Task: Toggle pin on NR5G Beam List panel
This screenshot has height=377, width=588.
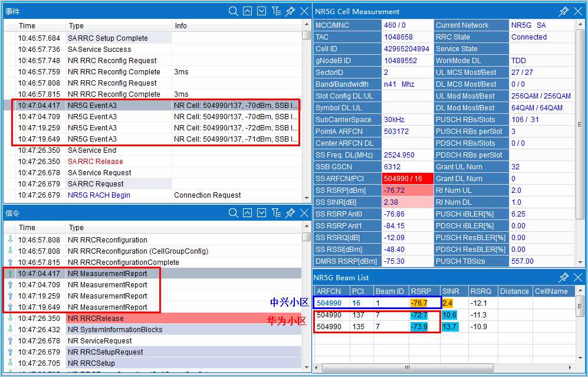Action: (x=564, y=277)
